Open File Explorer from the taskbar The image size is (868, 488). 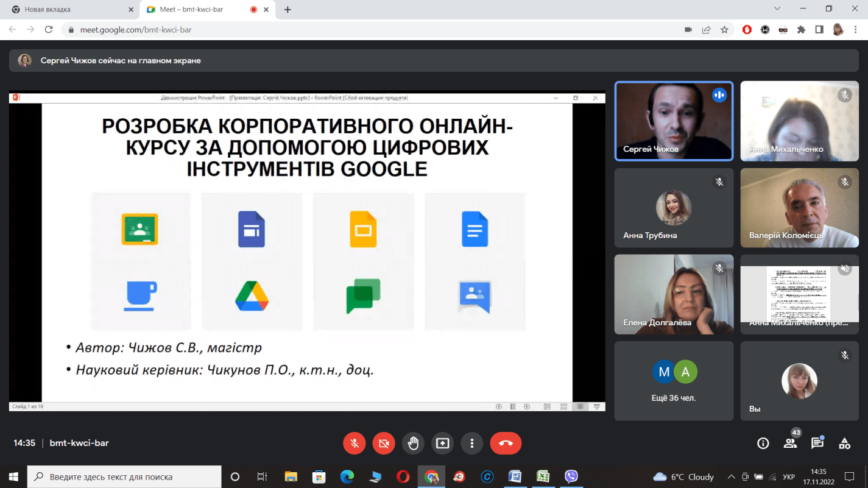[x=291, y=476]
